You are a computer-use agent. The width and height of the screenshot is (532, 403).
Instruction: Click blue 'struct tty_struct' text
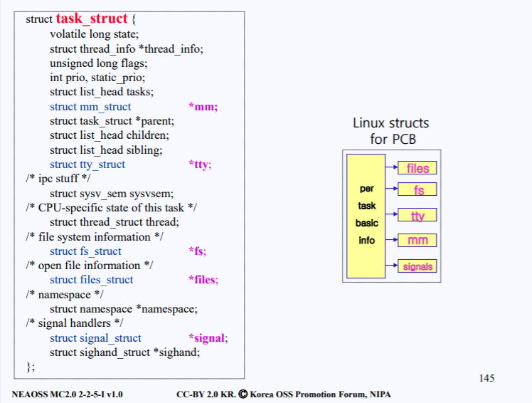pos(87,164)
